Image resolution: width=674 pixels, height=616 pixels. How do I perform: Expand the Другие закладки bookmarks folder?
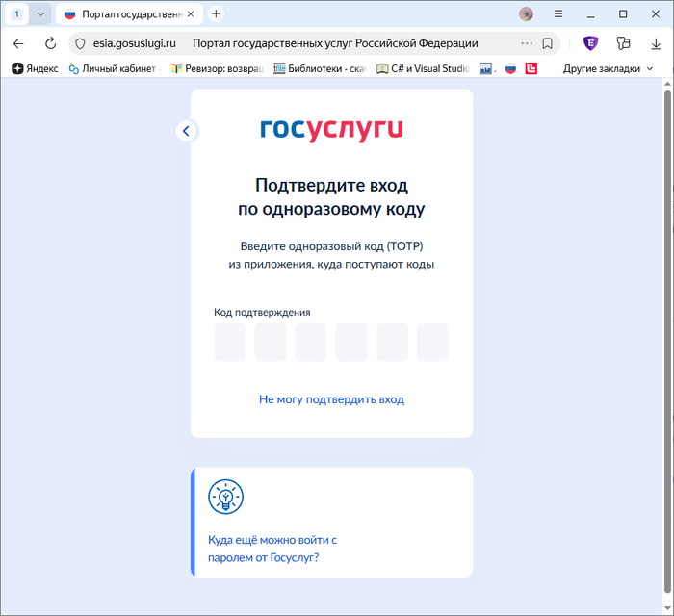click(608, 68)
